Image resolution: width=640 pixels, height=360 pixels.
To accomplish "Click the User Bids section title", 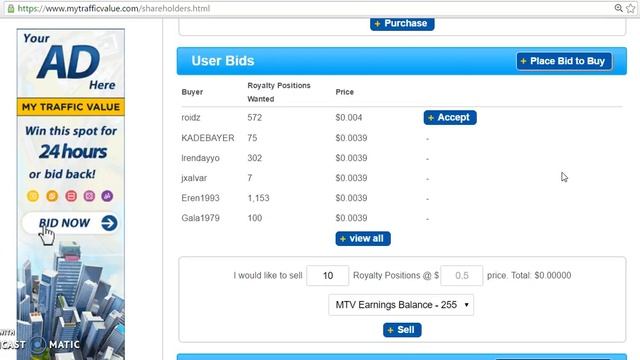I will tap(223, 61).
